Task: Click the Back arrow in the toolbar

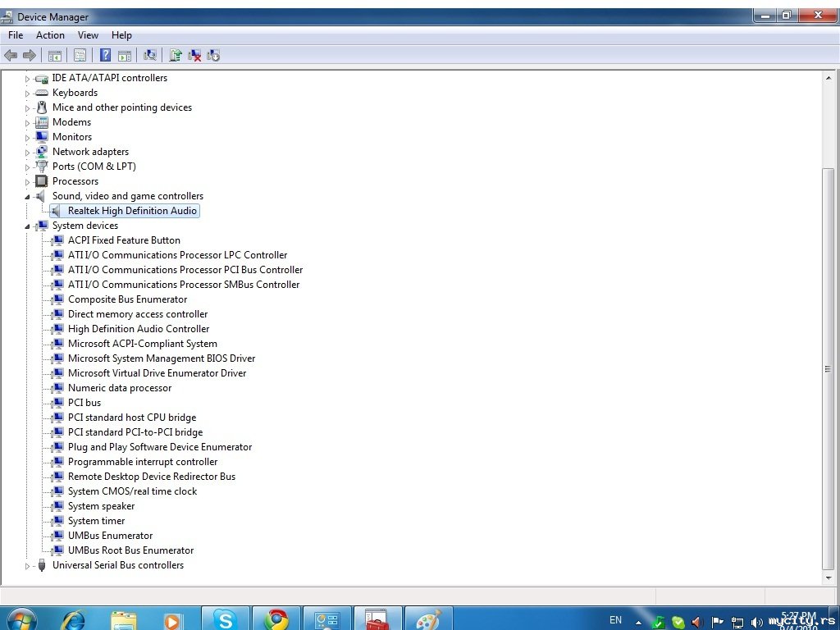Action: [10, 55]
